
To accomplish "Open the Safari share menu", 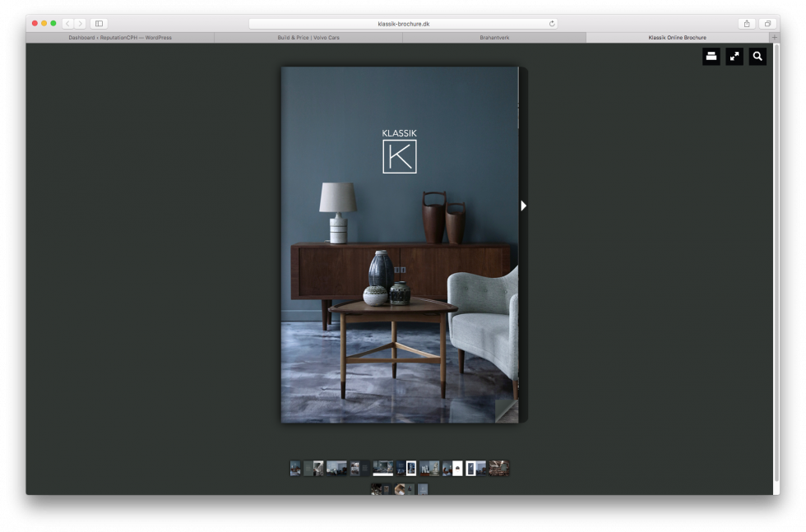I will click(747, 24).
